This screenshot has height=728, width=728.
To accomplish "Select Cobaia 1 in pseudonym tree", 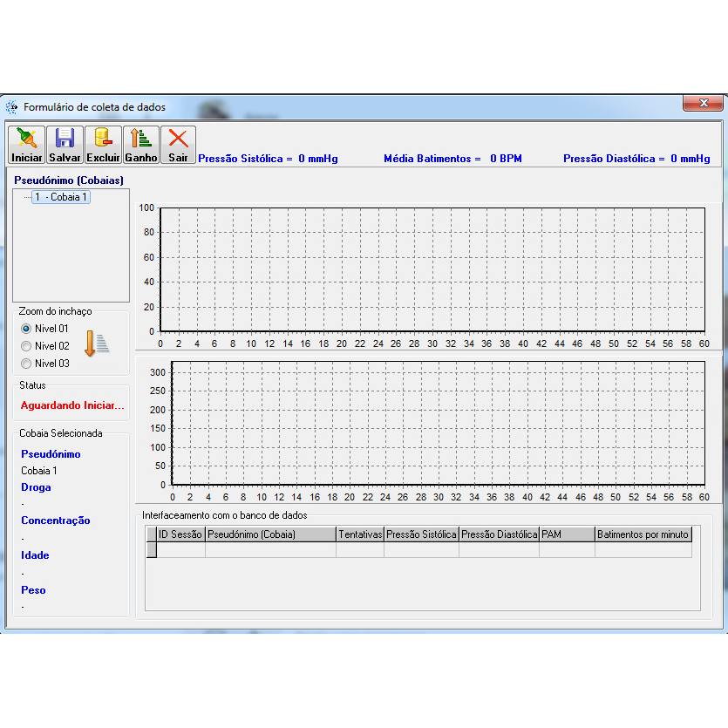I will point(61,198).
